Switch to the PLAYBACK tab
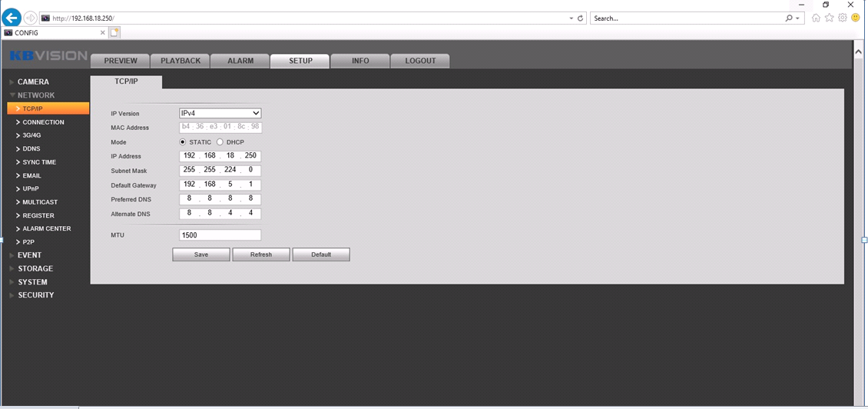Screen dimensions: 868x409 click(180, 61)
